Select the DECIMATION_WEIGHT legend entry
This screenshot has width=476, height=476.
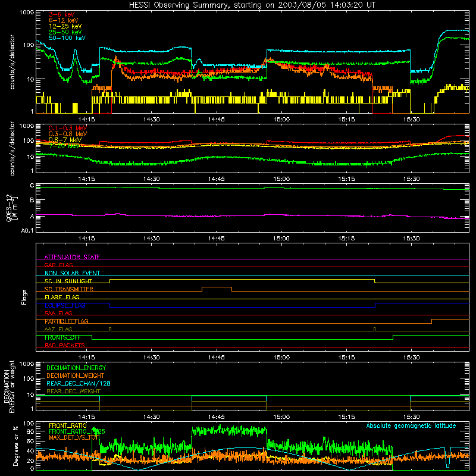click(x=76, y=375)
